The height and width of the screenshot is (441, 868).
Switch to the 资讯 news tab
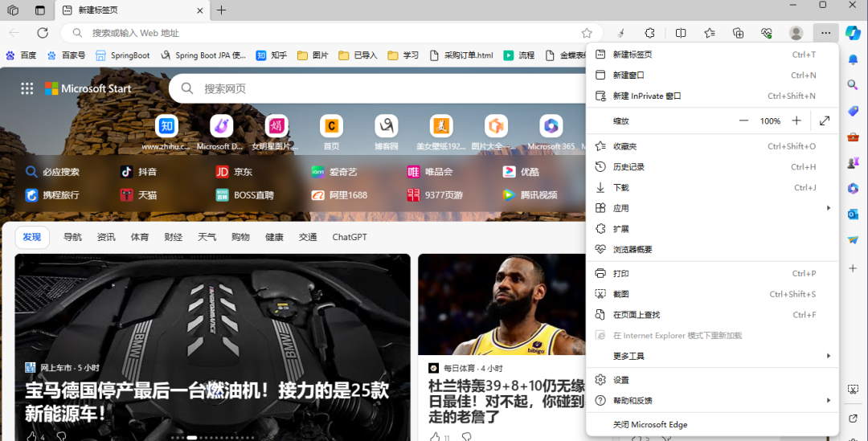tap(106, 237)
